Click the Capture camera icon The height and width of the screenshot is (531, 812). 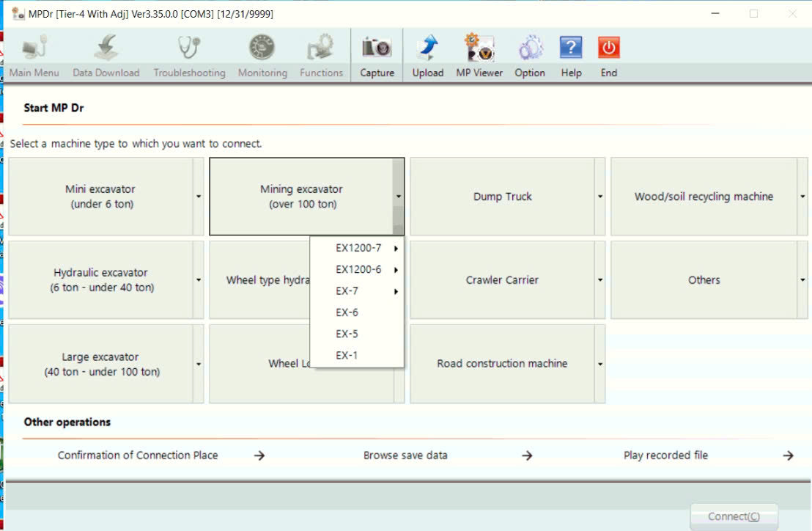click(377, 48)
